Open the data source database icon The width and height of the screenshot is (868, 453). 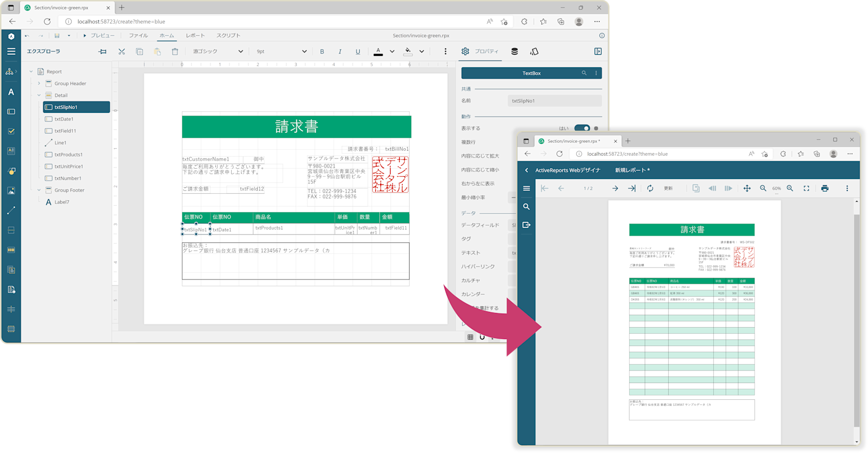point(514,52)
